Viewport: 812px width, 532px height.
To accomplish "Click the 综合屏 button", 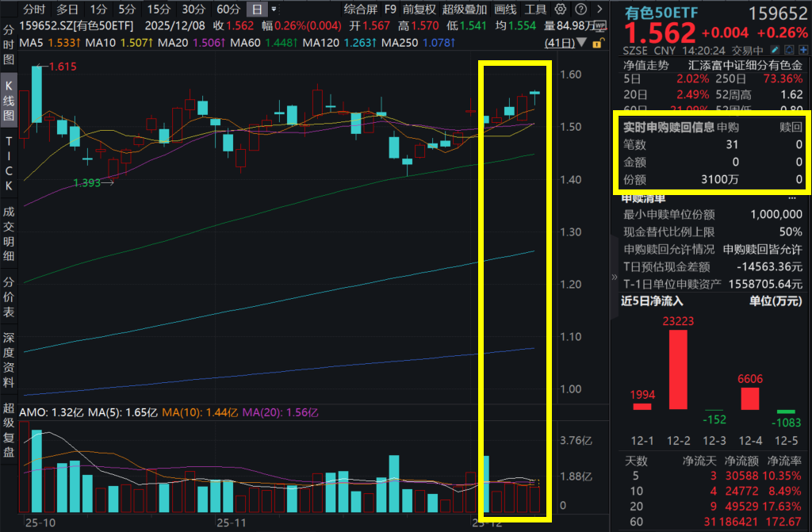I will [362, 8].
